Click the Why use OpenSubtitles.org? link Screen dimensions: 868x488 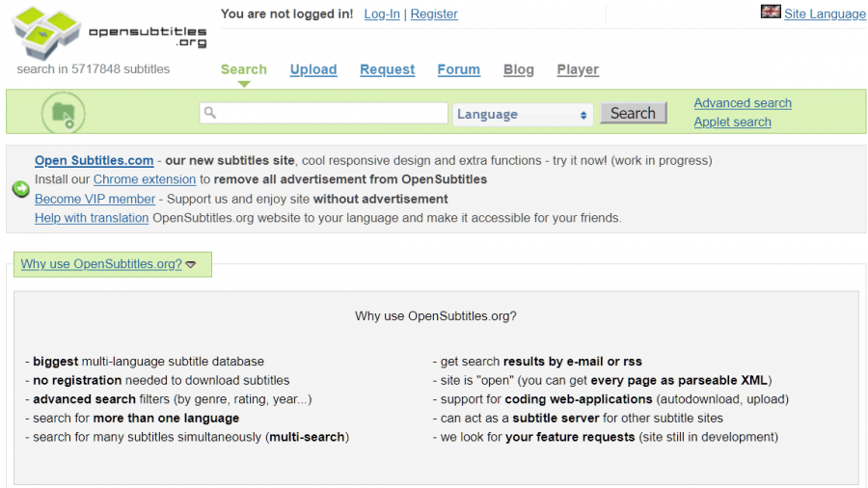tap(101, 264)
